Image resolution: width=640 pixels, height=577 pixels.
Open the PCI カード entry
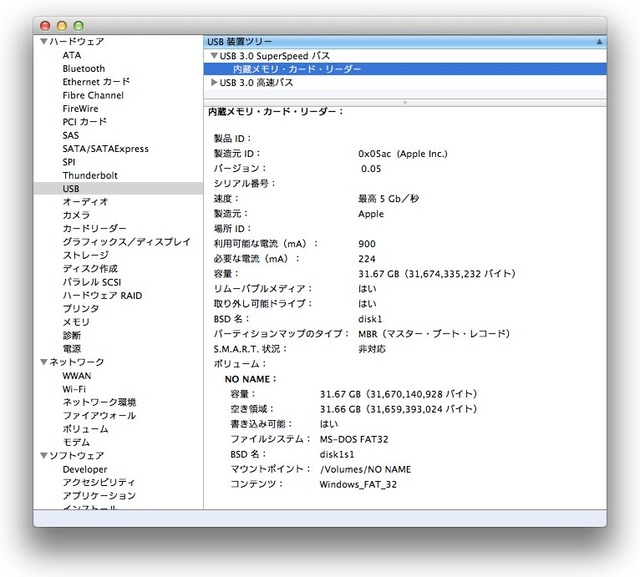point(84,122)
